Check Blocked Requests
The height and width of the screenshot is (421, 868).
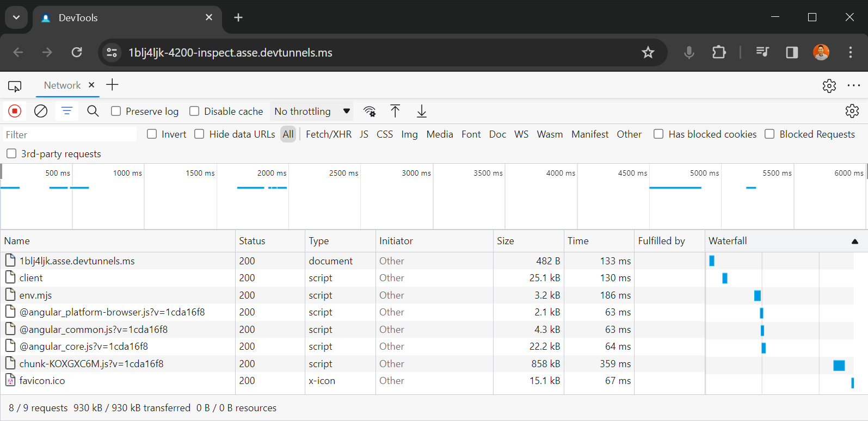[x=769, y=134]
